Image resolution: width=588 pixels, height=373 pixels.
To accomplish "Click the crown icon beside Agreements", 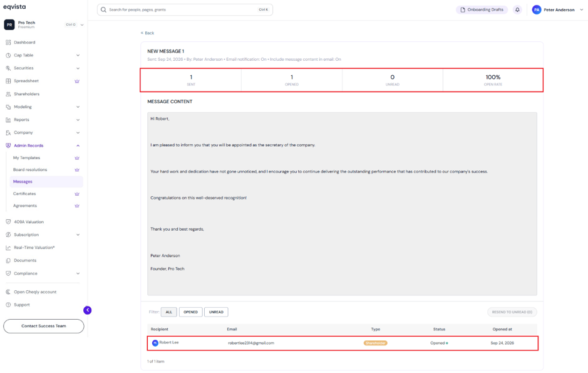I will [77, 206].
